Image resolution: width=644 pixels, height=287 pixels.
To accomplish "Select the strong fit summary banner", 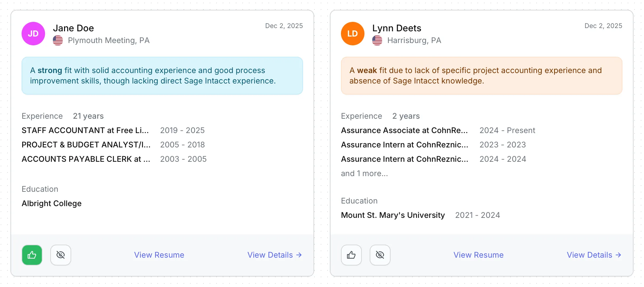I will tap(162, 76).
